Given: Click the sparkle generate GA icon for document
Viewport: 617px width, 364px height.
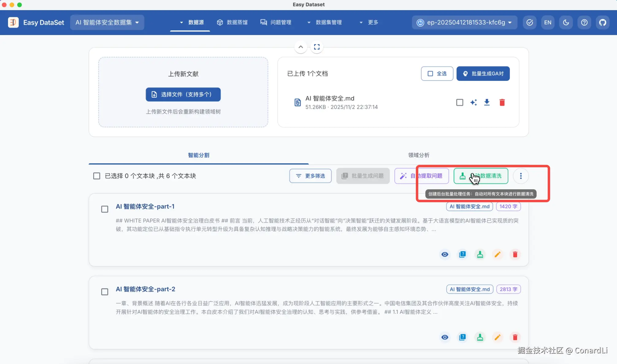Looking at the screenshot, I should [473, 102].
